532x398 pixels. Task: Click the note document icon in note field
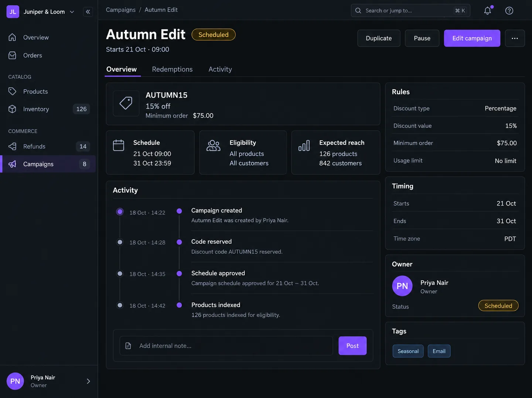128,346
